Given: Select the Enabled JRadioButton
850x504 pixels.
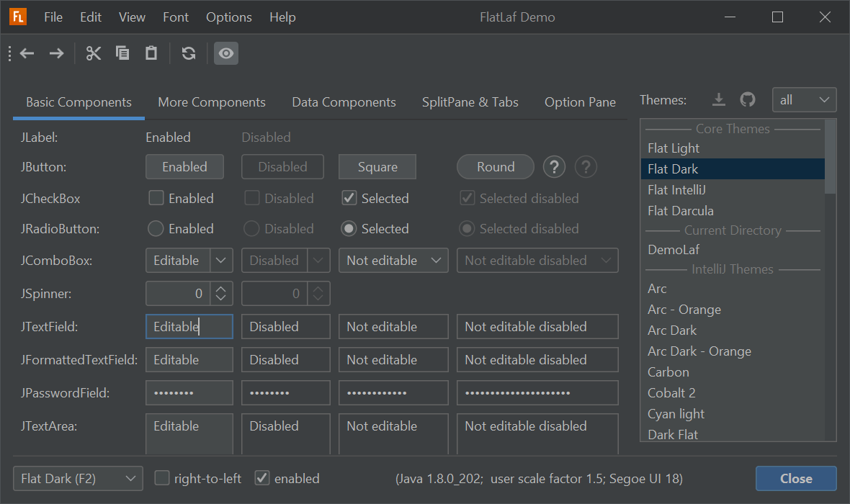Looking at the screenshot, I should pyautogui.click(x=156, y=229).
